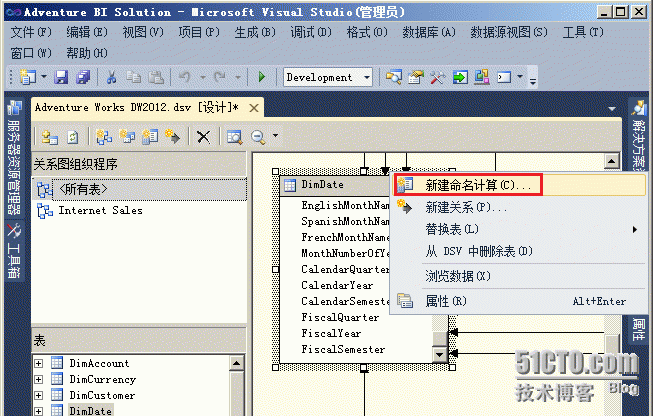
Task: Click the New Diagram icon
Action: 104,137
